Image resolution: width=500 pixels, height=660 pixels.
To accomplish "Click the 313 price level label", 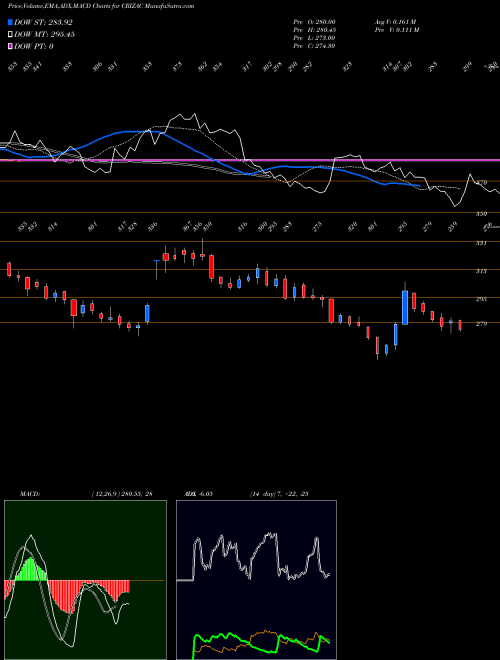I will [x=481, y=271].
